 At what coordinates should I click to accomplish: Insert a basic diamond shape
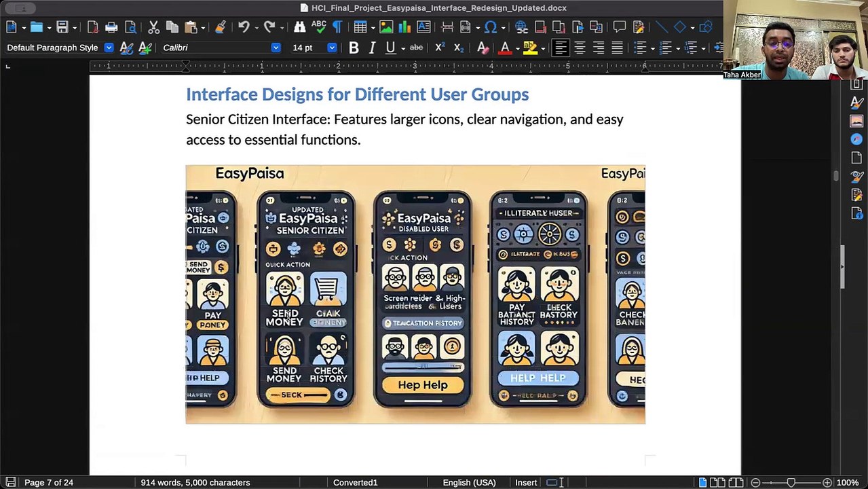[680, 27]
